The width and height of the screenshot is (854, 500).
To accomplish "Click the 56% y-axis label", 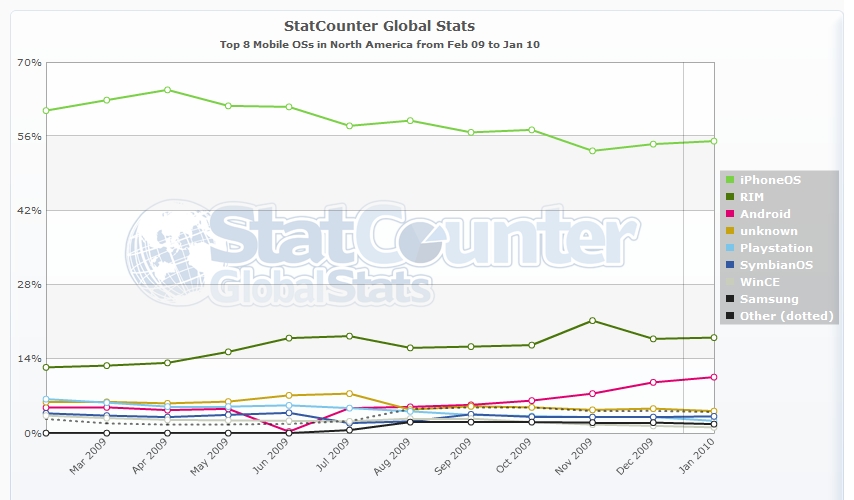I will point(29,136).
